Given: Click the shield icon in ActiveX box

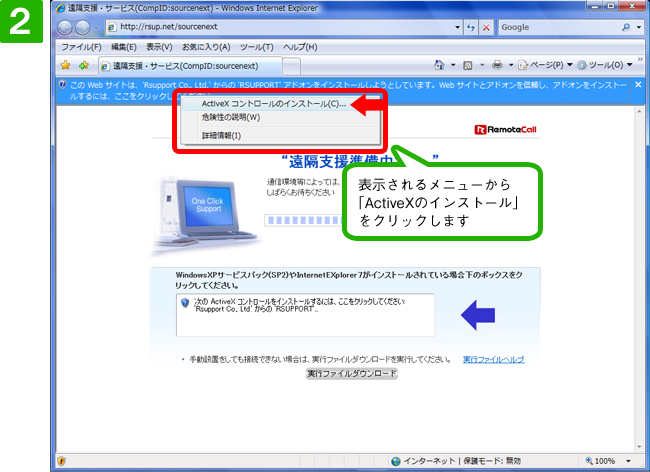Looking at the screenshot, I should [185, 303].
